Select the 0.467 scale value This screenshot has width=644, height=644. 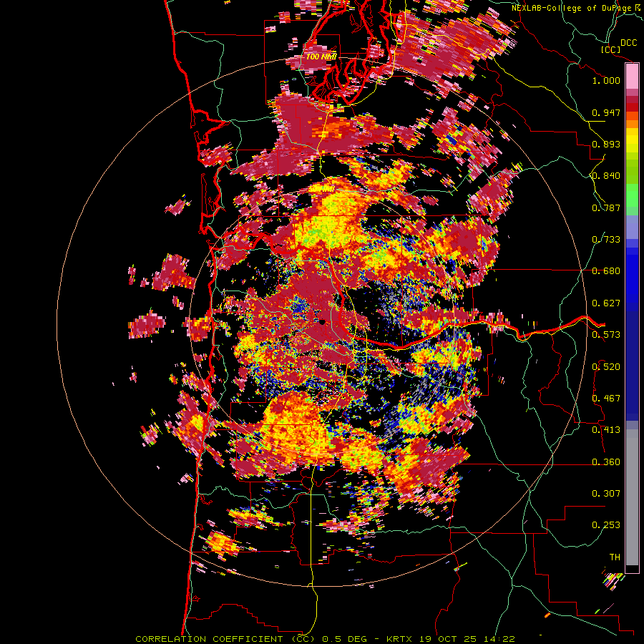[606, 399]
